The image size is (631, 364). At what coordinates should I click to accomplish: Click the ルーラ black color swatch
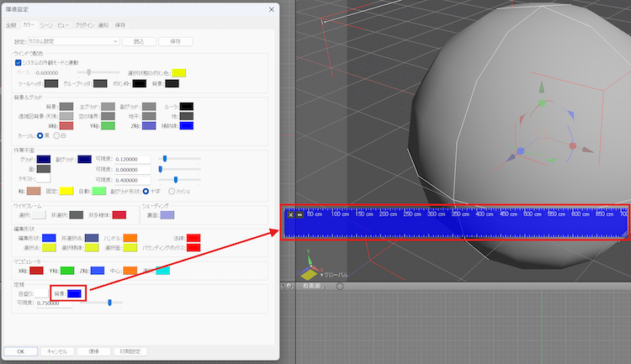[x=186, y=107]
